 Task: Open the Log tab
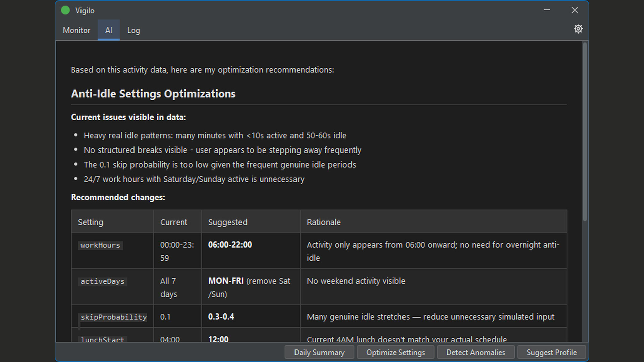[133, 30]
